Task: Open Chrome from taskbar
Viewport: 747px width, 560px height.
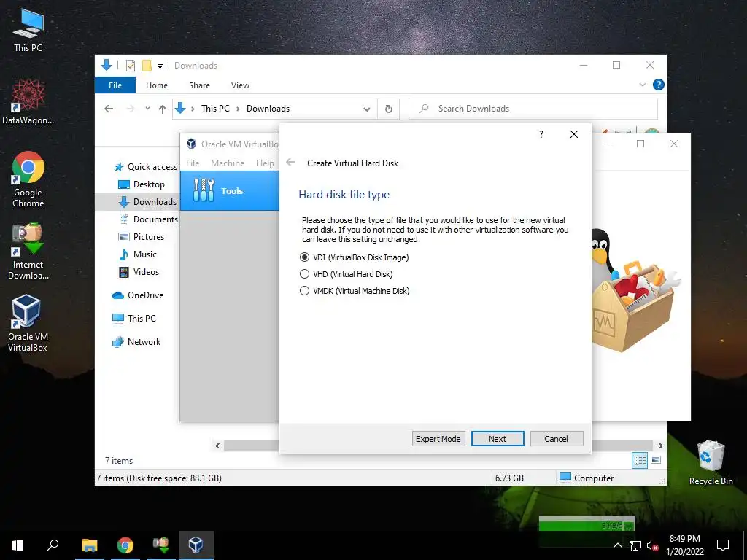Action: [125, 545]
